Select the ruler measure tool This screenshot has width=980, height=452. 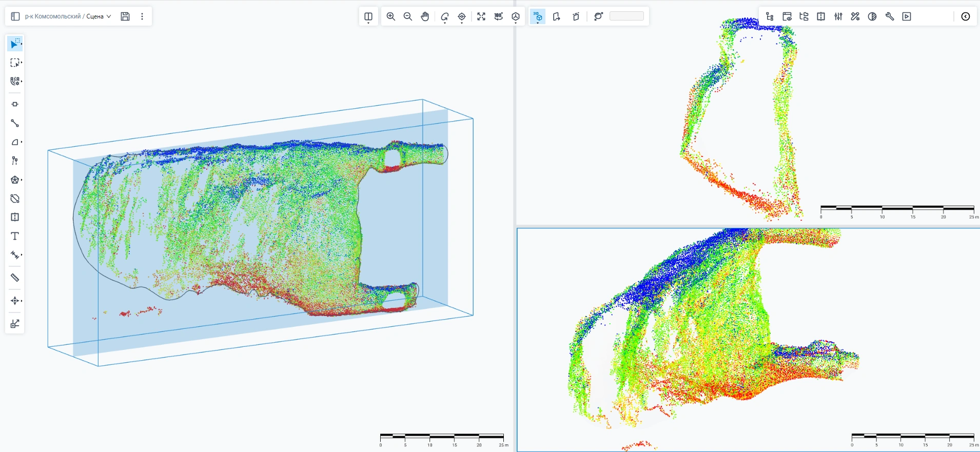[15, 278]
